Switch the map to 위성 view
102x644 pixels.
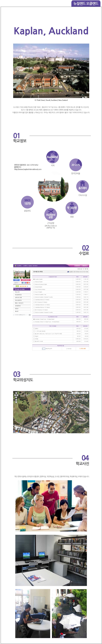(80, 393)
